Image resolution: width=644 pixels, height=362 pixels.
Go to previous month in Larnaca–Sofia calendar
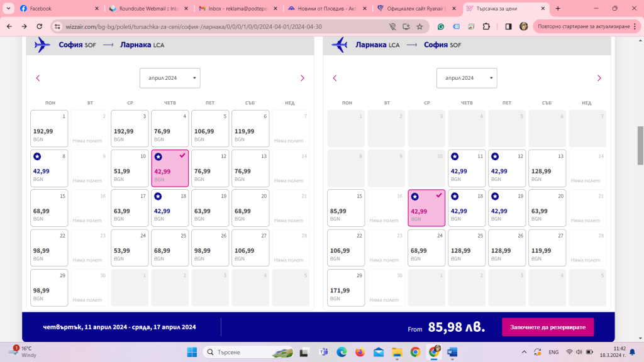tap(335, 78)
